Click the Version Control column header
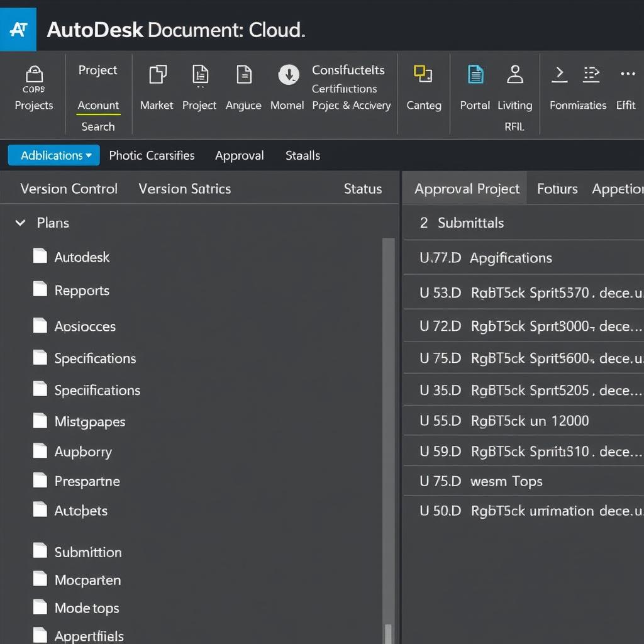The image size is (644, 644). pyautogui.click(x=69, y=189)
